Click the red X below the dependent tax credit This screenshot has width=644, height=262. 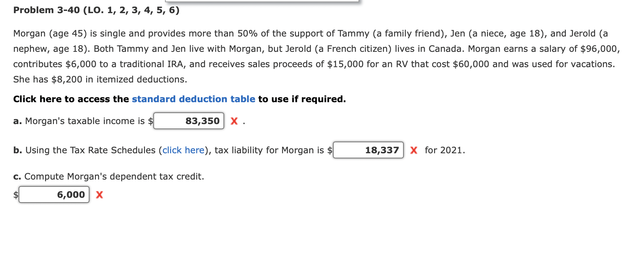pyautogui.click(x=99, y=195)
